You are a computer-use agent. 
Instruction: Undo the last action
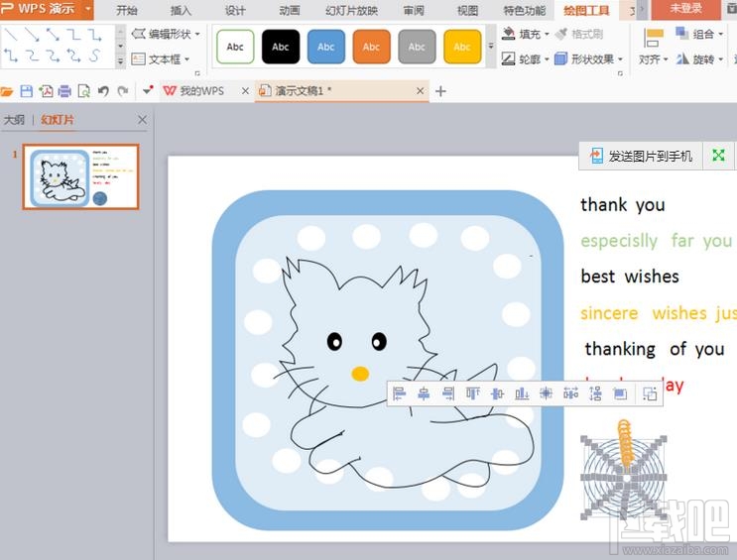[103, 91]
